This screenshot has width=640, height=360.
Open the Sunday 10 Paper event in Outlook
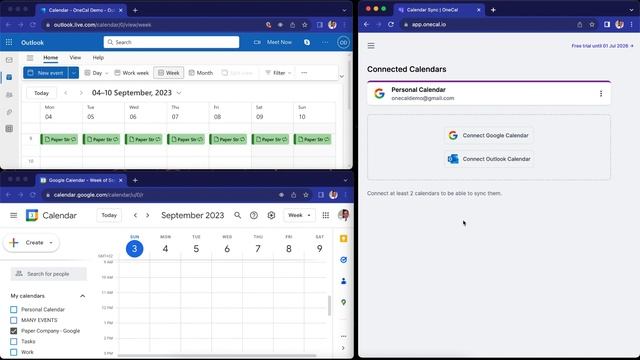(313, 139)
